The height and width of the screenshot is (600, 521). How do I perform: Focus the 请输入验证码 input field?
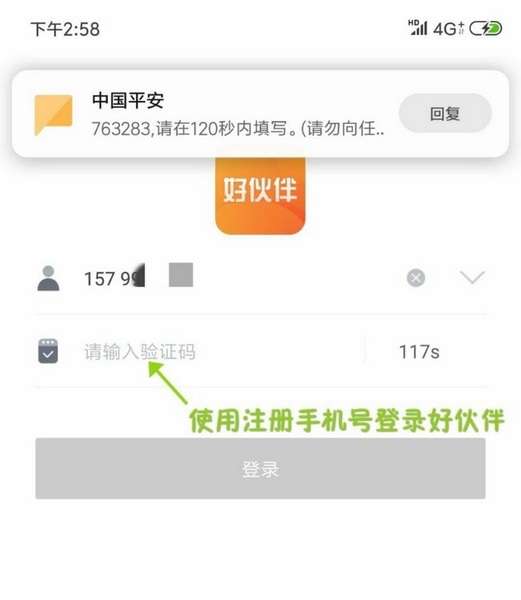pos(222,352)
